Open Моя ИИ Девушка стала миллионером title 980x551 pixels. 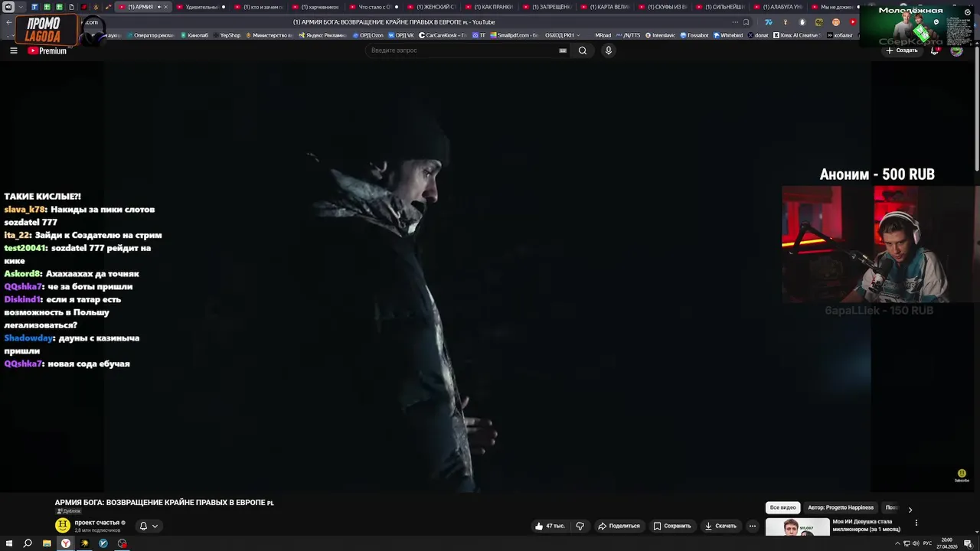coord(866,525)
